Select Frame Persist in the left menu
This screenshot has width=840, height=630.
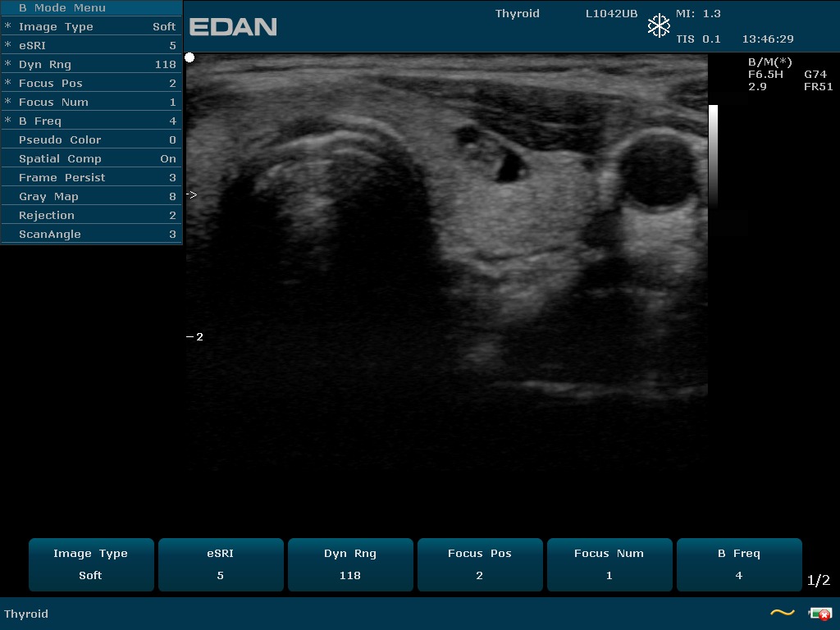click(x=91, y=177)
